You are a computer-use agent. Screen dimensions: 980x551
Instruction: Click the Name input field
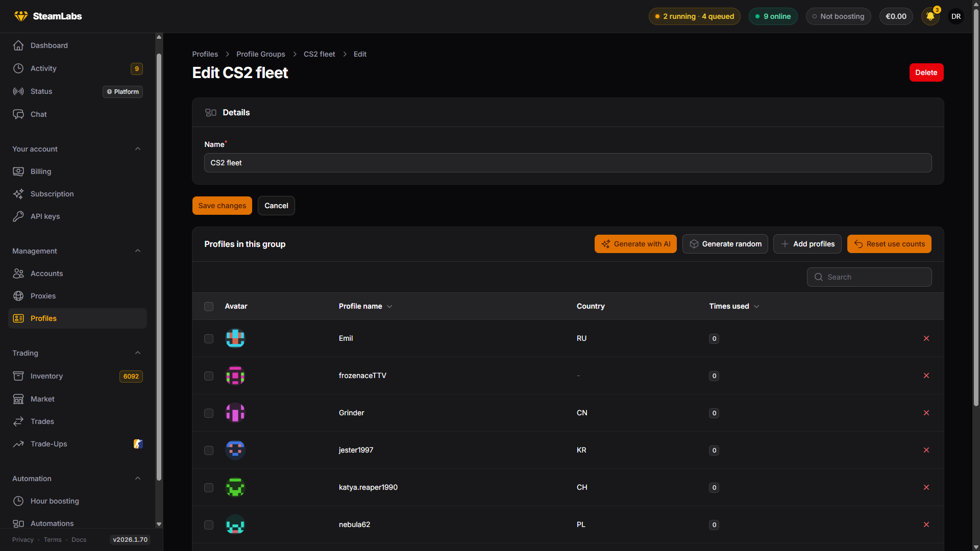pyautogui.click(x=568, y=163)
